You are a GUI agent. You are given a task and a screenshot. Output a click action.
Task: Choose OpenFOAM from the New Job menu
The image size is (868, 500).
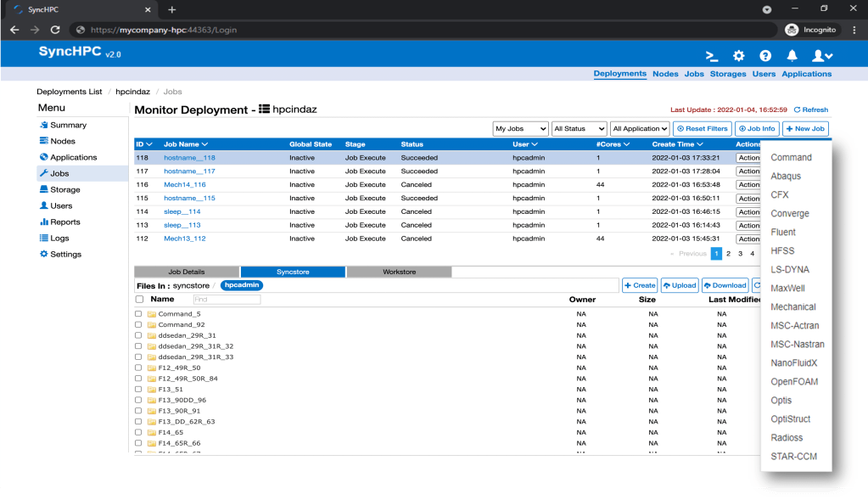coord(794,382)
